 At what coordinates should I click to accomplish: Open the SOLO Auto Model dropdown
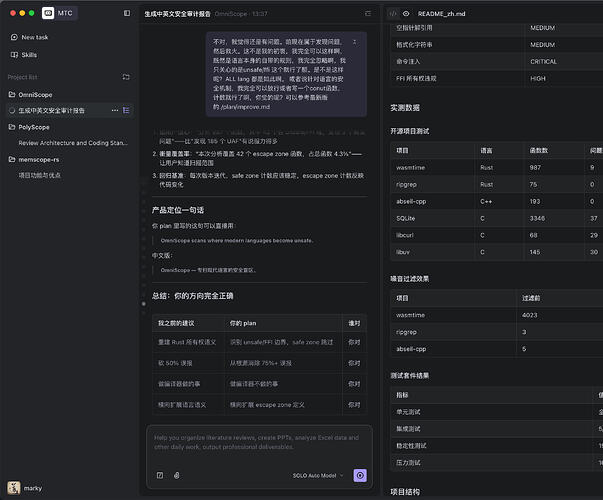(318, 476)
